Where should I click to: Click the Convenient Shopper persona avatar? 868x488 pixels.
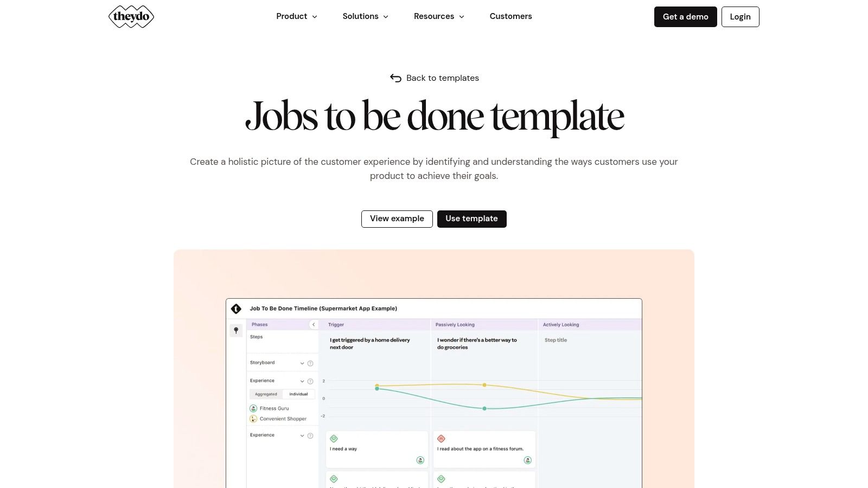coord(253,419)
